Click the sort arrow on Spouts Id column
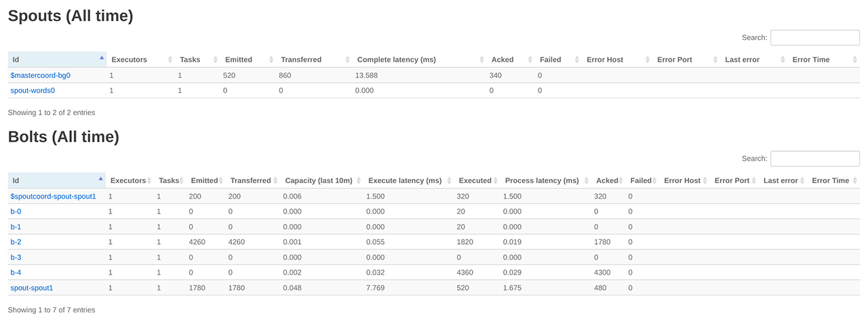The image size is (868, 318). [x=102, y=58]
